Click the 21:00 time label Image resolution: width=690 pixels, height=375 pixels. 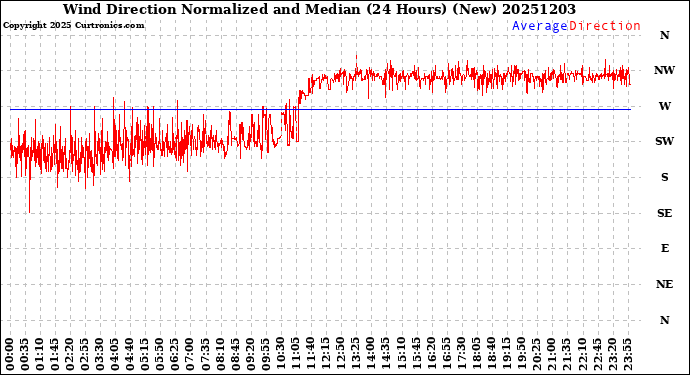[x=552, y=354]
